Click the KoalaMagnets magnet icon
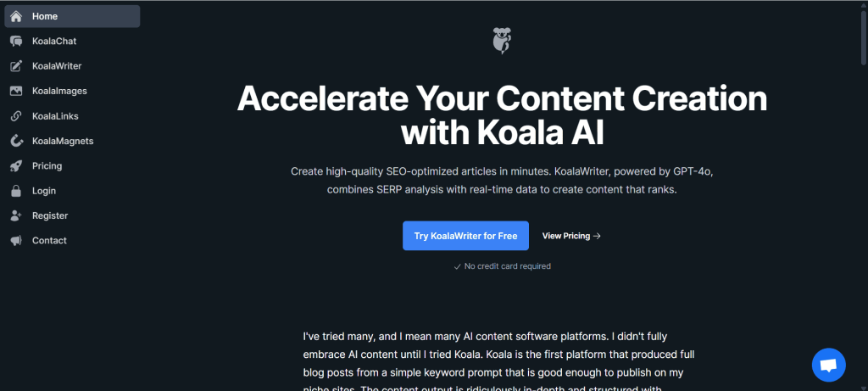Screen dimensions: 868x391 [x=16, y=141]
